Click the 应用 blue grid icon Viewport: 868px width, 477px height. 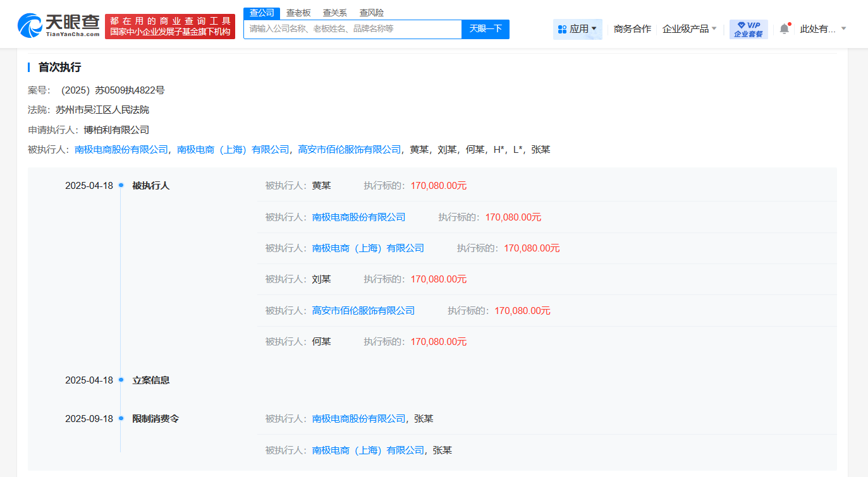[562, 29]
